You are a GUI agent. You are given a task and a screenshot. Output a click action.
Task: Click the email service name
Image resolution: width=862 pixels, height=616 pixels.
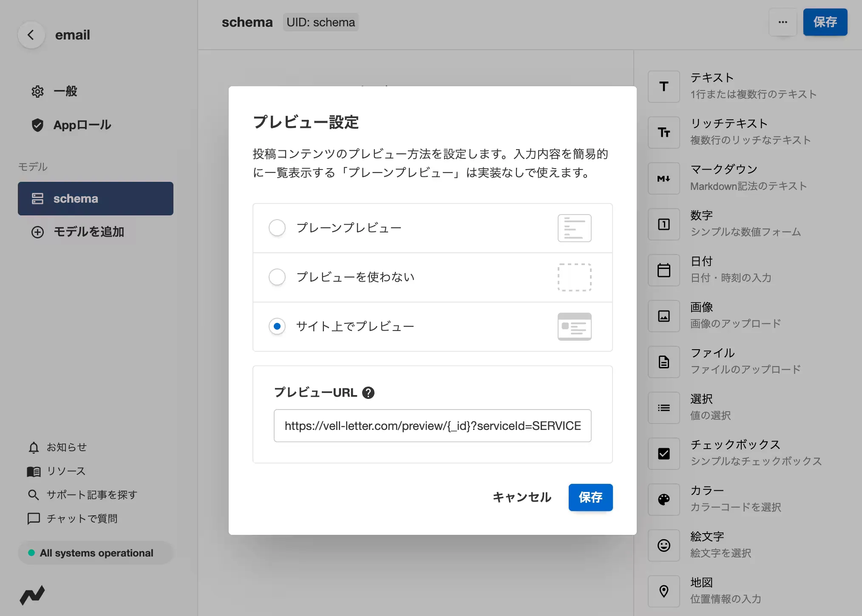[73, 35]
